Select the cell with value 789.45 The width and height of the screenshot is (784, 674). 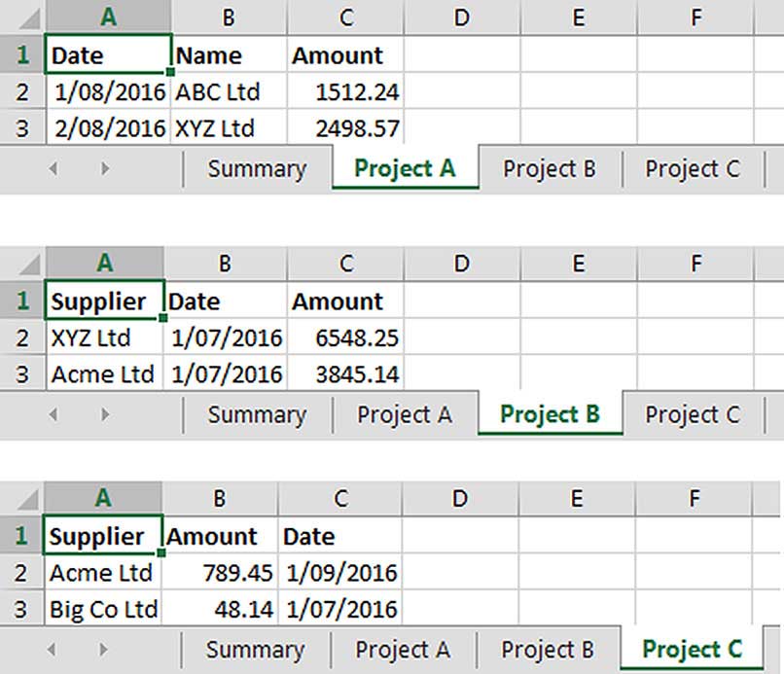pyautogui.click(x=220, y=574)
